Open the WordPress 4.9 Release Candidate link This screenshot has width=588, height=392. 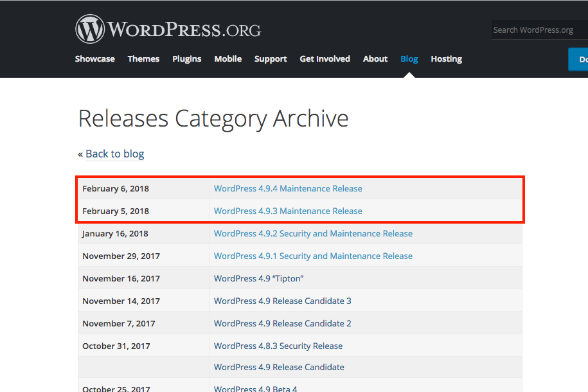(x=279, y=367)
